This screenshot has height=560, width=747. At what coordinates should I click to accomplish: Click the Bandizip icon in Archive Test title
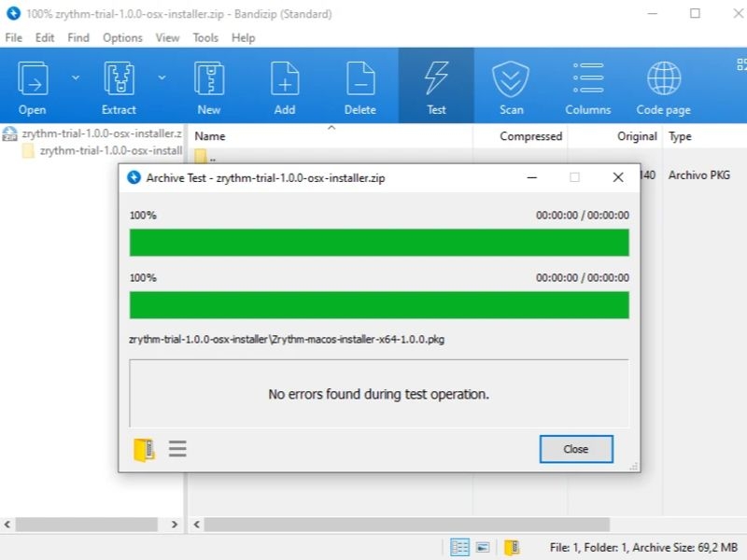click(x=134, y=177)
